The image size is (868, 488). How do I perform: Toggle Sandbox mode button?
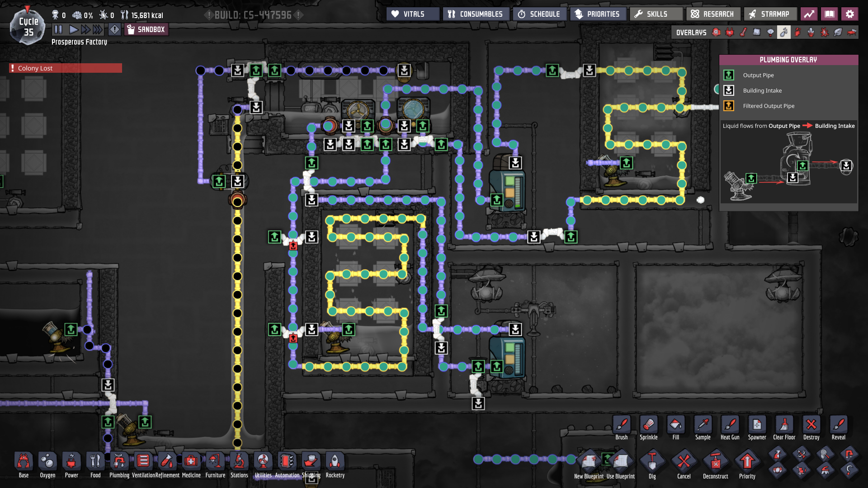tap(146, 30)
